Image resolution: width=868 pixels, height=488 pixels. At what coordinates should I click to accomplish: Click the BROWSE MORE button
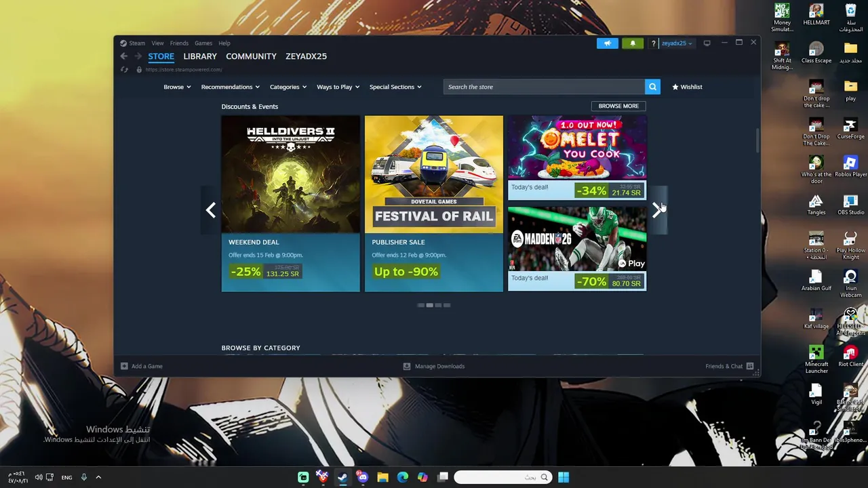pos(618,106)
